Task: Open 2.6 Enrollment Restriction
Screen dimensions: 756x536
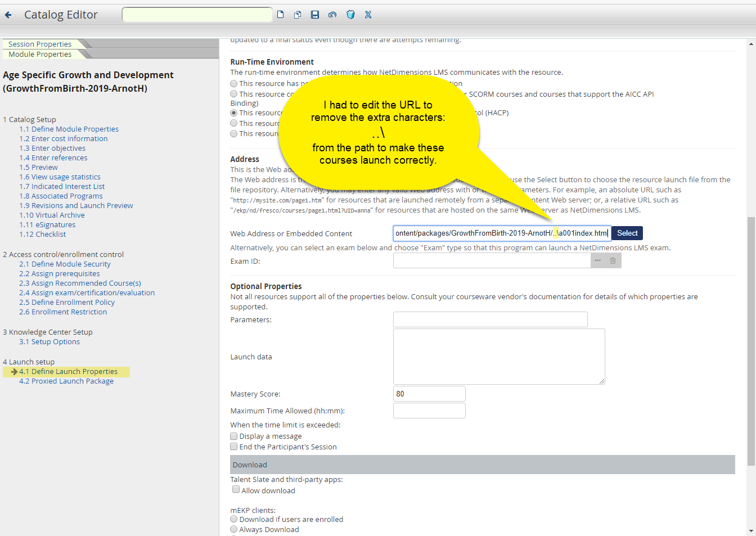Action: [x=63, y=312]
